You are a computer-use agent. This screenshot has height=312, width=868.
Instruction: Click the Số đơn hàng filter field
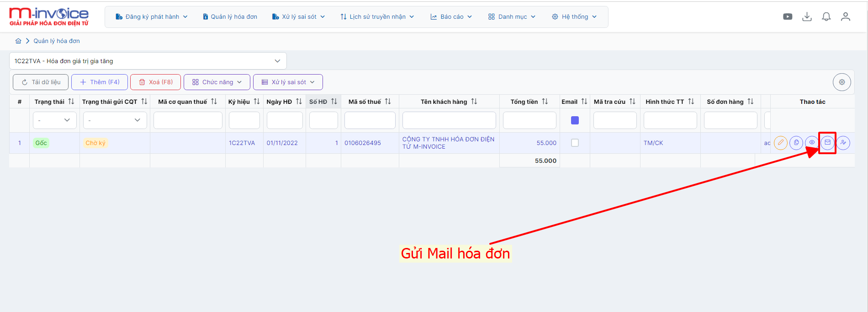click(x=730, y=120)
